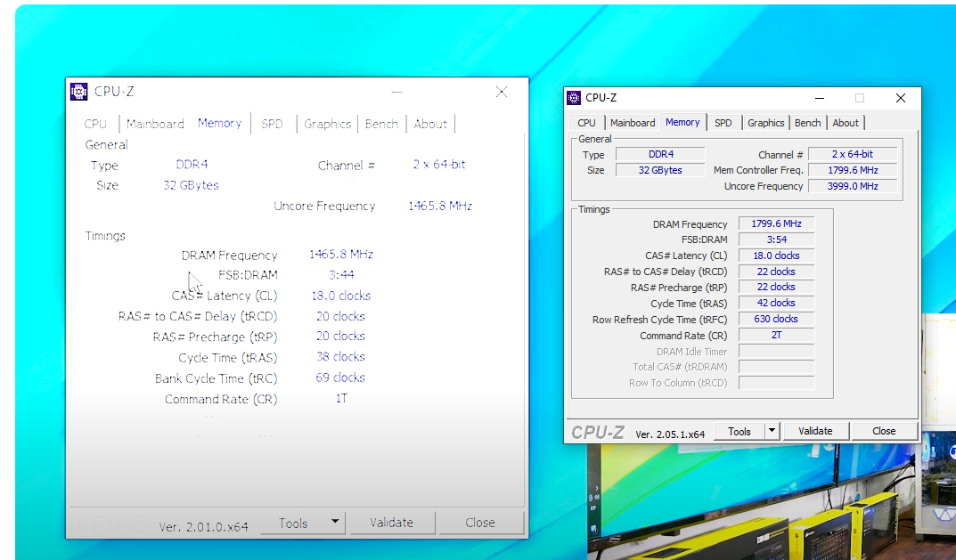Viewport: 956px width, 560px height.
Task: Click Tools button in right CPU-Z window
Action: (739, 432)
